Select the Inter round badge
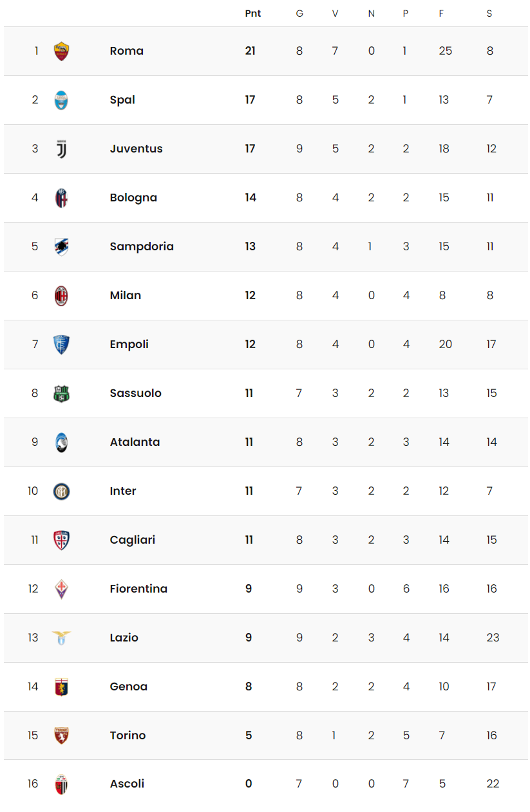This screenshot has height=812, width=530. point(61,491)
